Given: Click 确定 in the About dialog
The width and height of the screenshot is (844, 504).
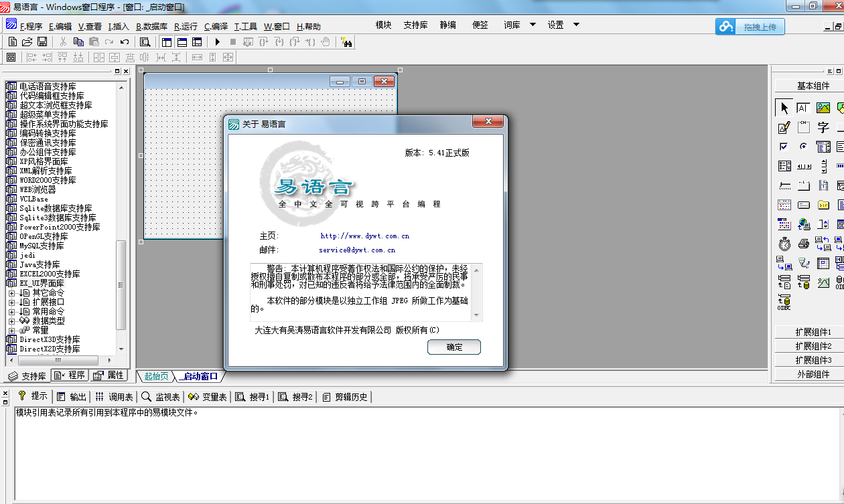Looking at the screenshot, I should (454, 347).
